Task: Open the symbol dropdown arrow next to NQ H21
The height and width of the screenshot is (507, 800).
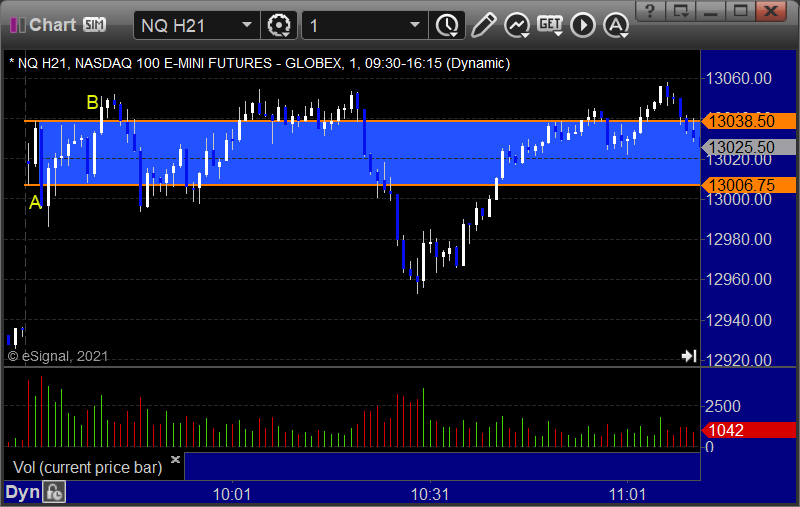Action: 247,25
